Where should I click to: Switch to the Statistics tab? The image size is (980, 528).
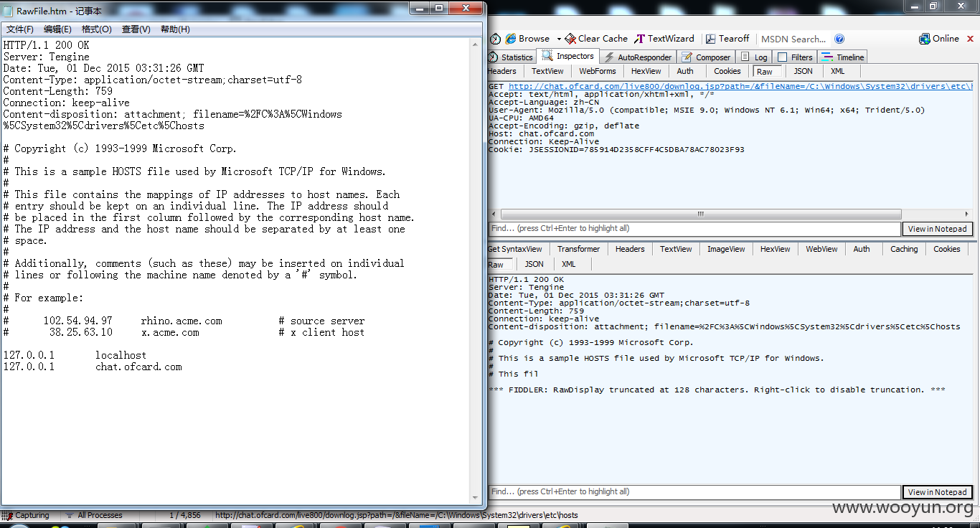[x=511, y=57]
